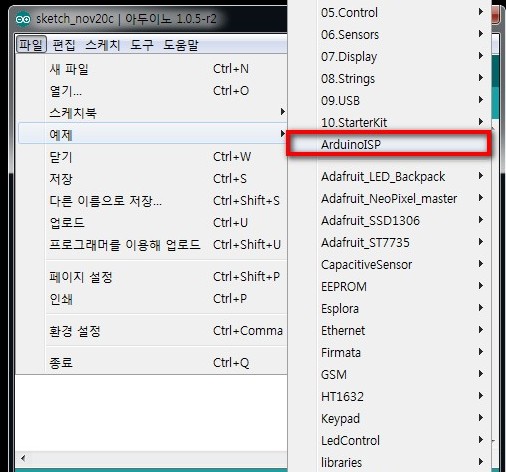The width and height of the screenshot is (506, 472).
Task: Click the Arduino logo icon in title bar
Action: (x=23, y=19)
